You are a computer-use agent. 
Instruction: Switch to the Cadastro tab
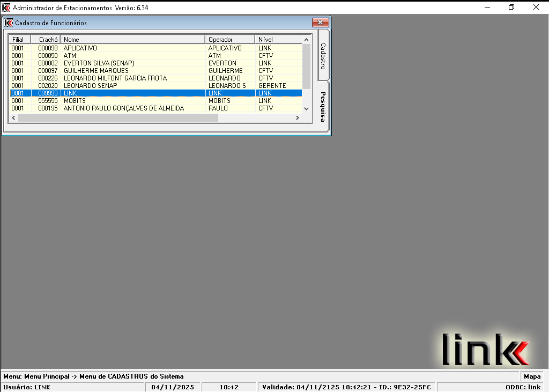tap(323, 56)
